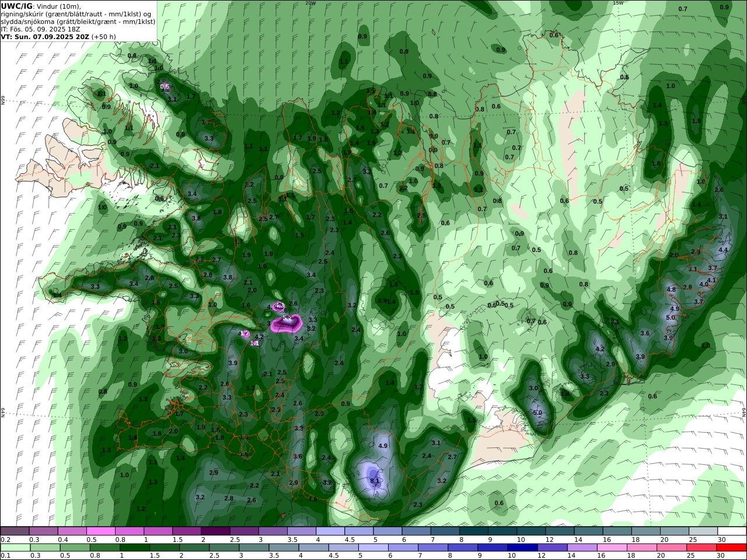Click the bright red '30' swatch in the bottom legend row

(732, 548)
